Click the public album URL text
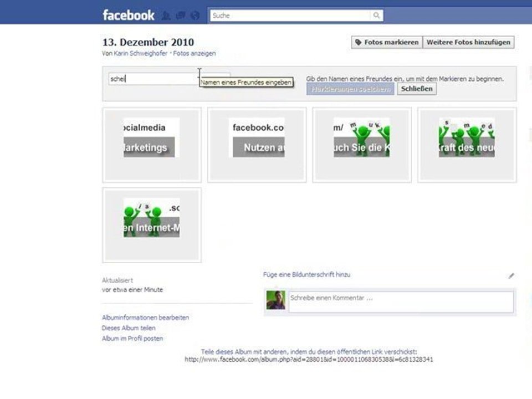This screenshot has height=399, width=532. click(x=309, y=360)
